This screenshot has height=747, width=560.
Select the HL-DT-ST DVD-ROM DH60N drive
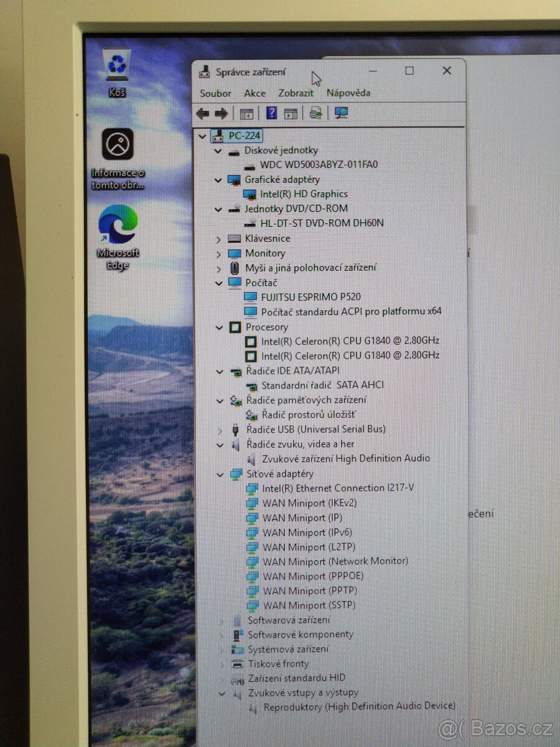[x=322, y=223]
